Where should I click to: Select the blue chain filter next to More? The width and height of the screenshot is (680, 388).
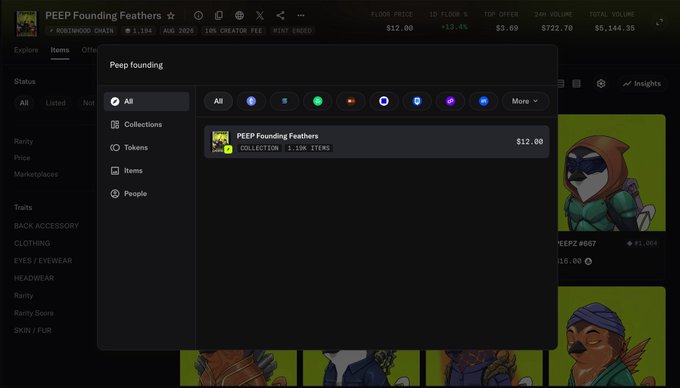tap(484, 101)
